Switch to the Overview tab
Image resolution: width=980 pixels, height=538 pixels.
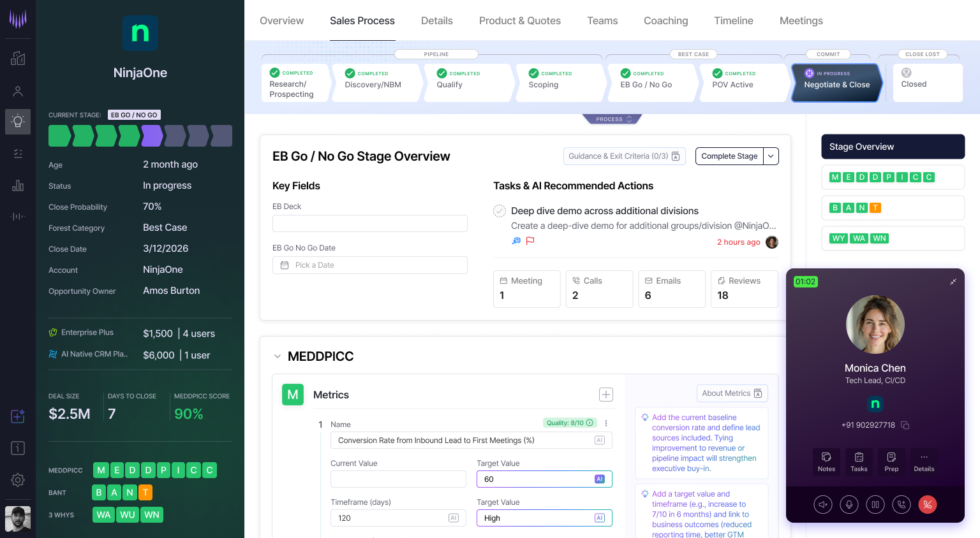point(281,21)
